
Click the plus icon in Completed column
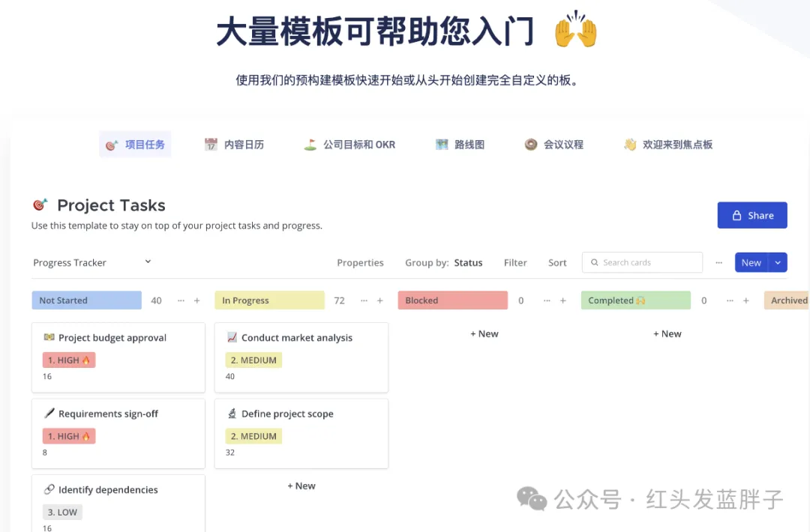click(x=746, y=300)
